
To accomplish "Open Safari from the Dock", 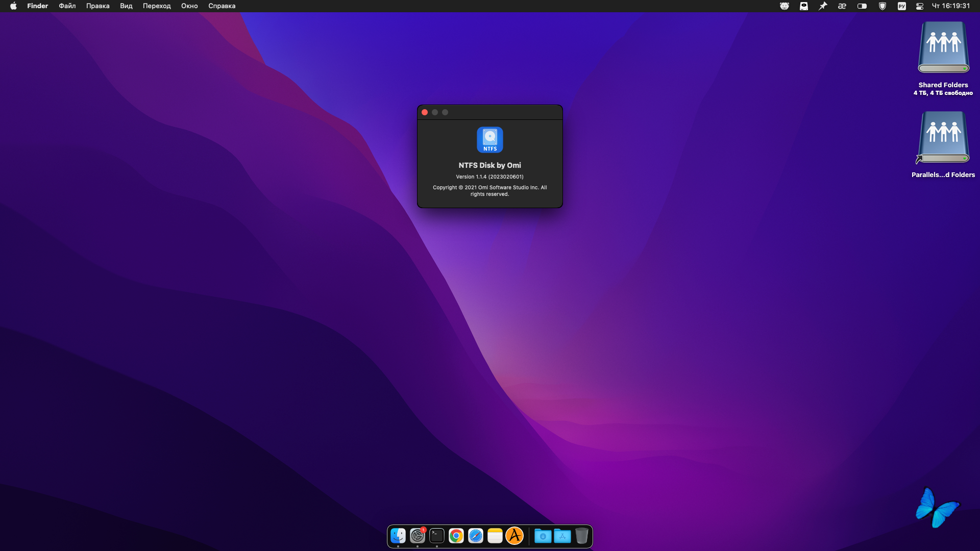I will [x=476, y=536].
